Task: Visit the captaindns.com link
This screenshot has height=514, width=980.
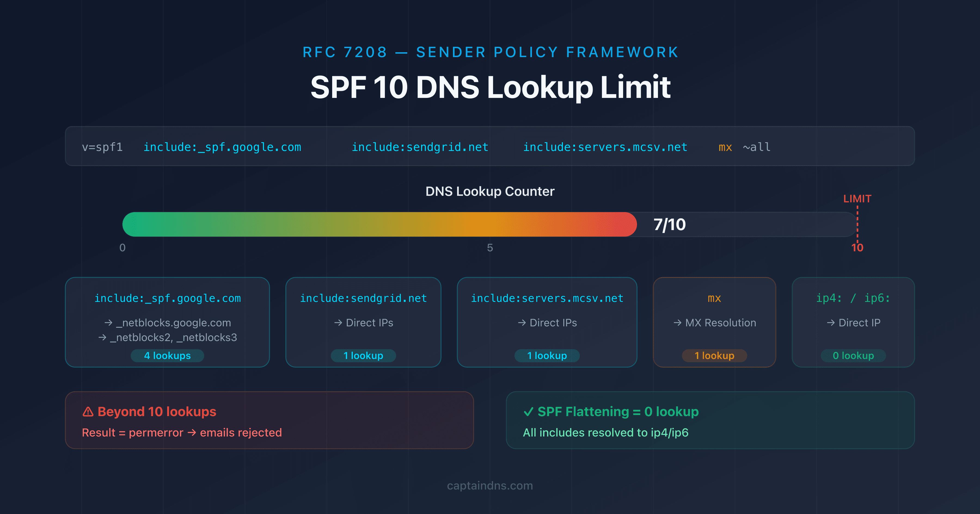Action: click(x=490, y=485)
